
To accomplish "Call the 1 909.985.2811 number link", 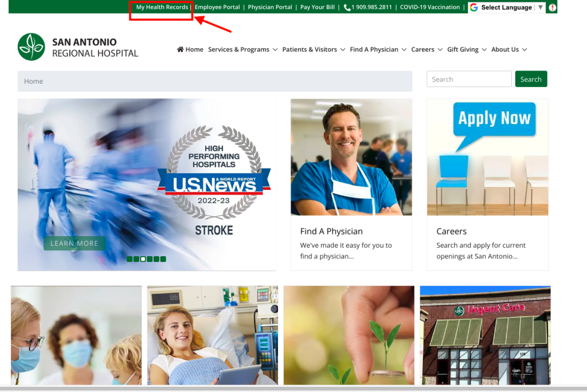I will 371,7.
